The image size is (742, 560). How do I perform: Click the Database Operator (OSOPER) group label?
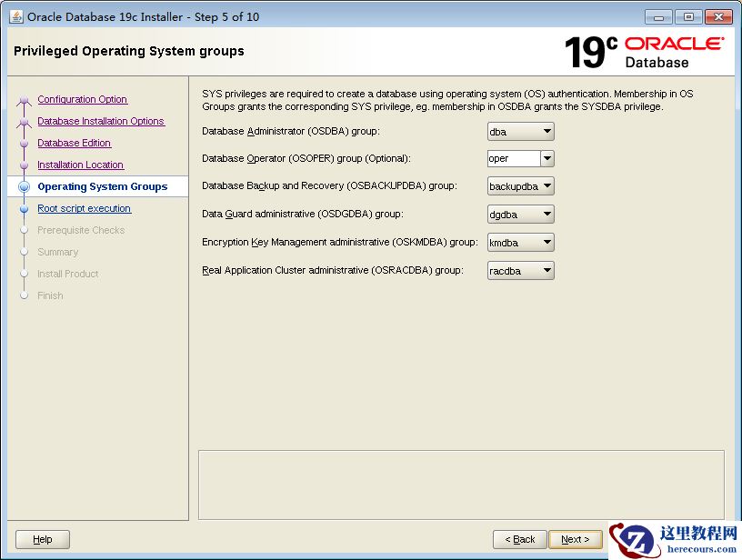click(x=306, y=158)
